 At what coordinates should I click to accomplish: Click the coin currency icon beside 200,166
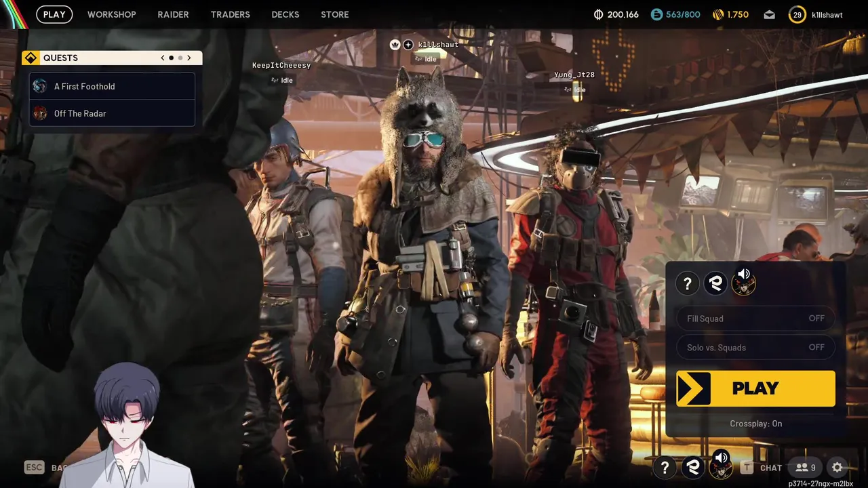click(598, 14)
